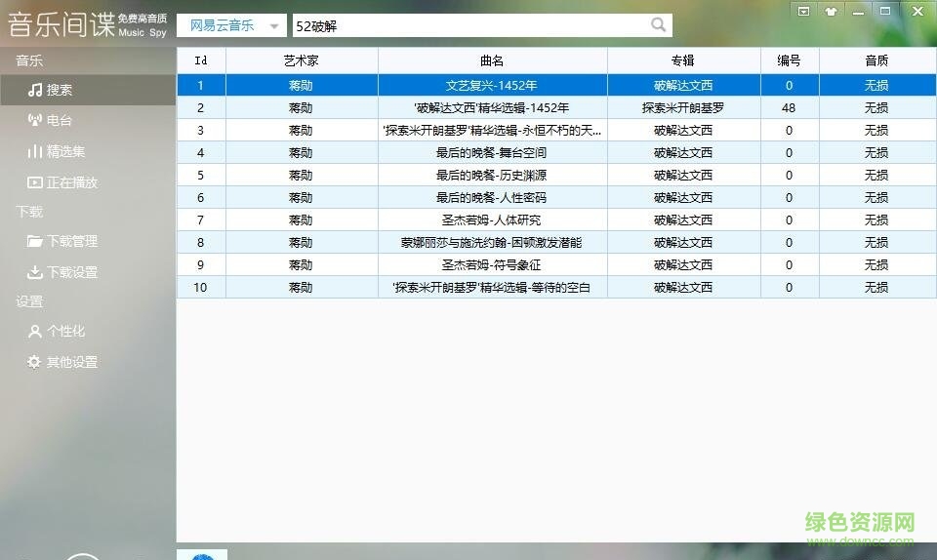Click the play screen icon beside 正在播放
937x560 pixels.
(x=35, y=182)
